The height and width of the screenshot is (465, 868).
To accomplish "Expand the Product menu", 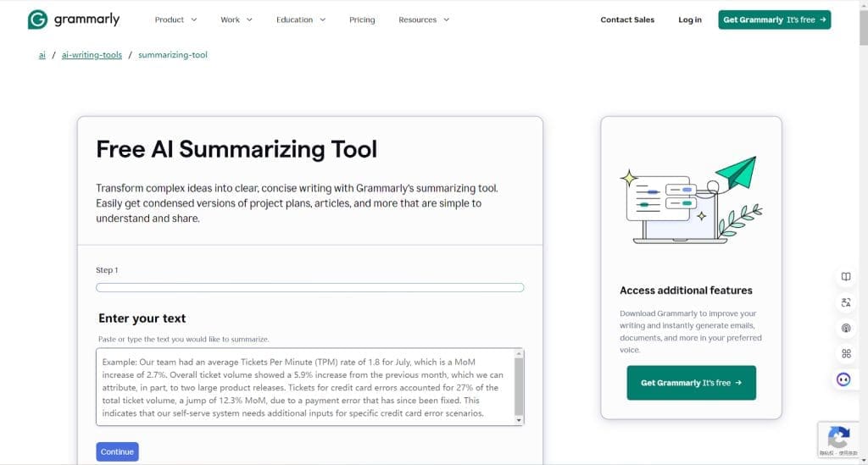I will click(175, 19).
